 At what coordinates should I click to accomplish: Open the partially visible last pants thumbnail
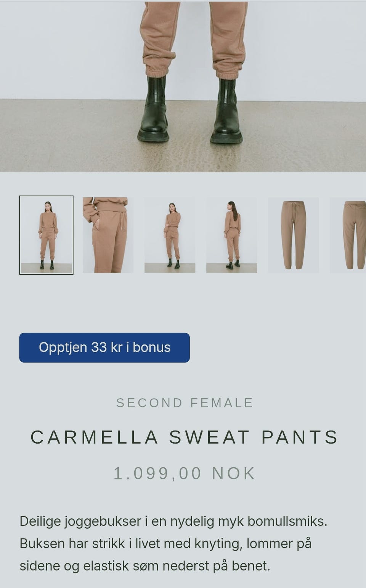[348, 235]
